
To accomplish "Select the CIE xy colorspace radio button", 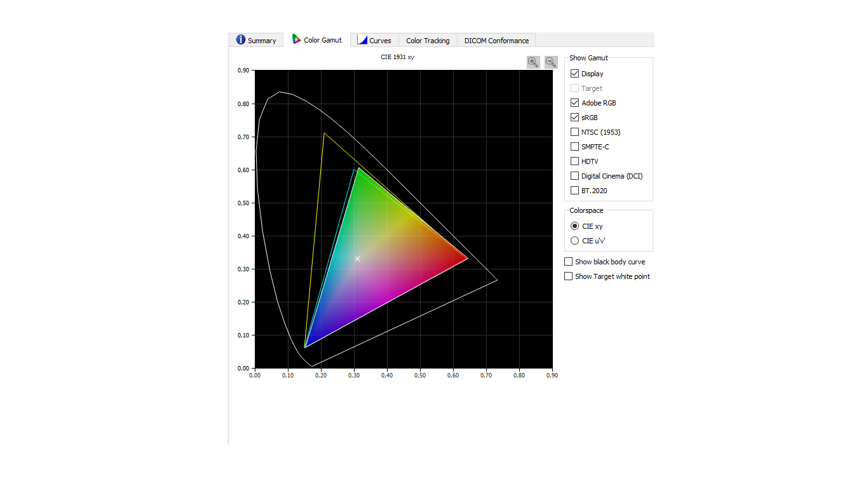I will 575,226.
